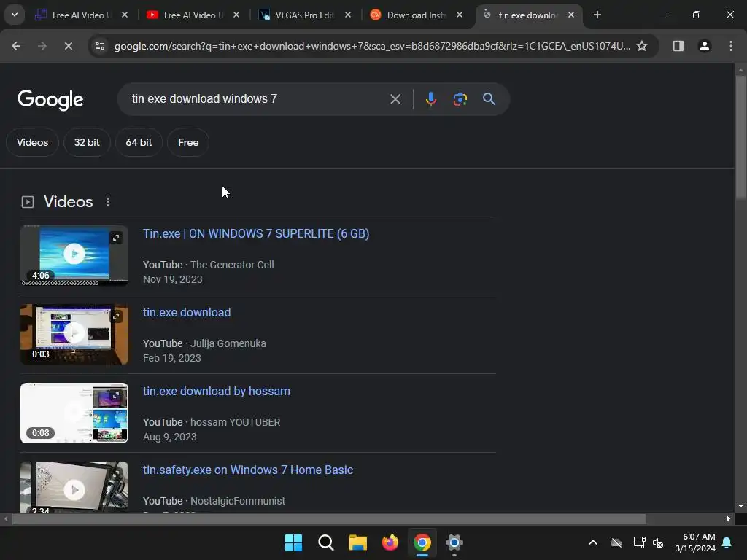The height and width of the screenshot is (560, 747).
Task: Switch to the first Free AI Video tab
Action: [82, 15]
